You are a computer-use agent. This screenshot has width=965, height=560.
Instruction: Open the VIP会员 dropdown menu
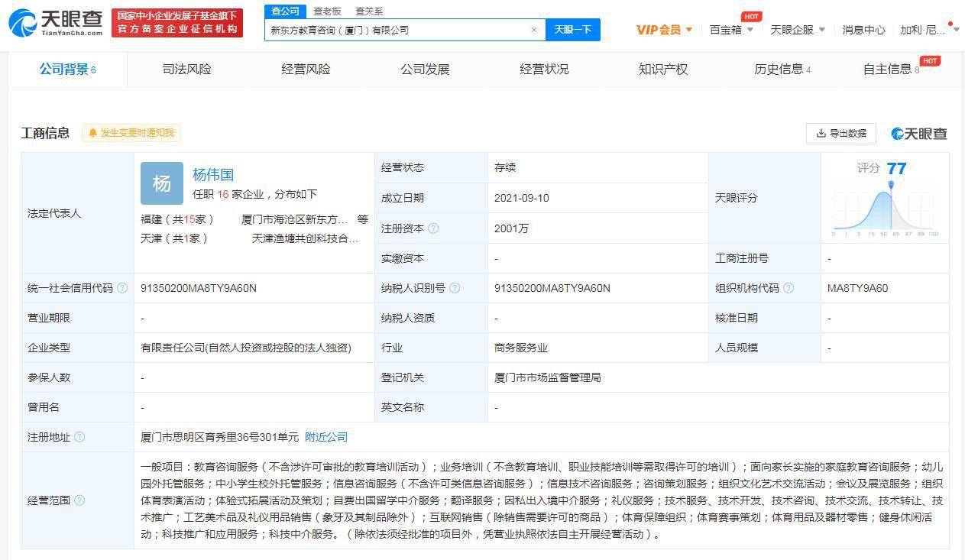(x=664, y=30)
